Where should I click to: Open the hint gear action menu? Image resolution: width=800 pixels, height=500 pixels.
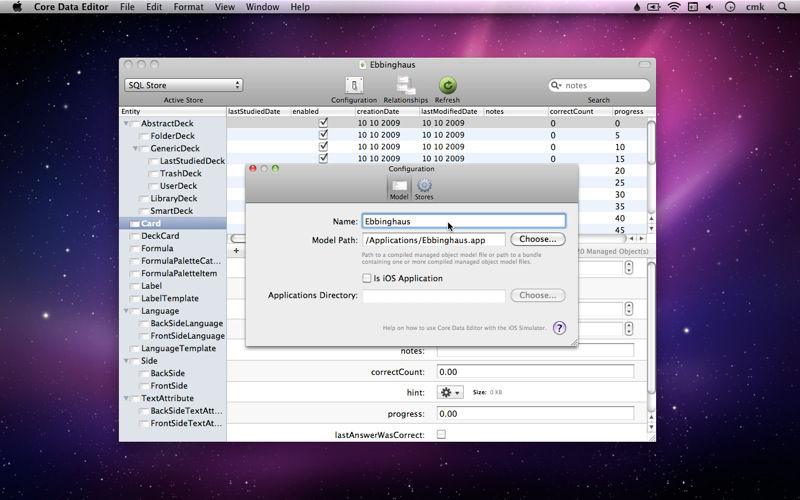(x=450, y=392)
